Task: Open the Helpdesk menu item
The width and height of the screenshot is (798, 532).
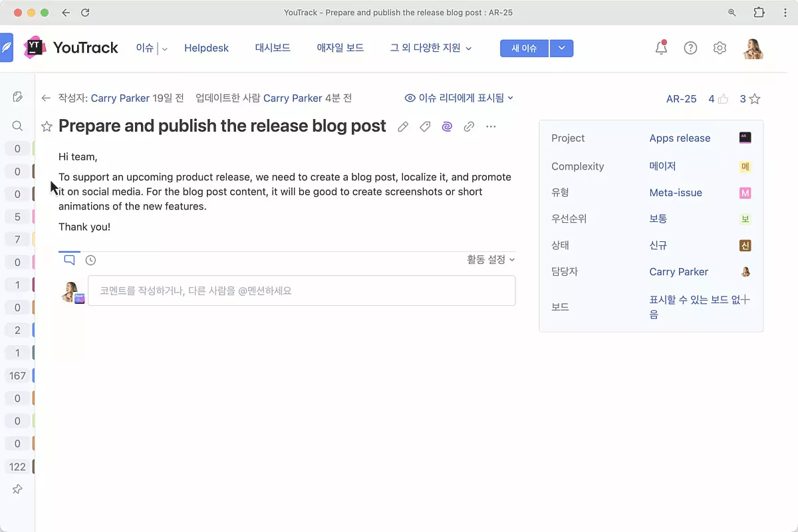Action: click(206, 48)
